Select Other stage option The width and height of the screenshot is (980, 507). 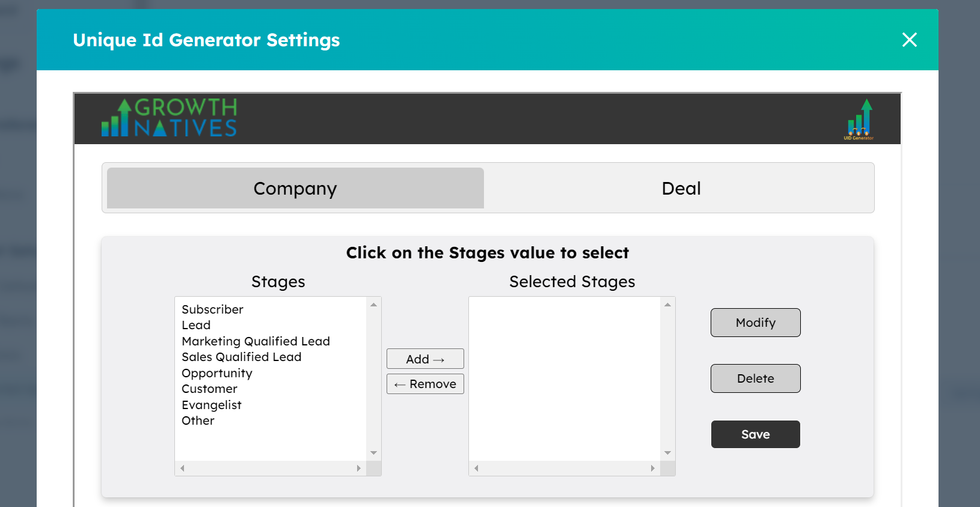click(198, 420)
